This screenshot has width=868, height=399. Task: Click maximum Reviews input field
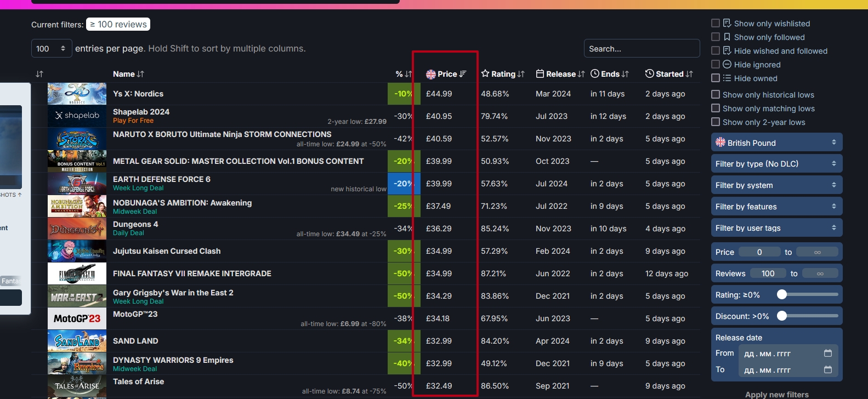click(820, 273)
